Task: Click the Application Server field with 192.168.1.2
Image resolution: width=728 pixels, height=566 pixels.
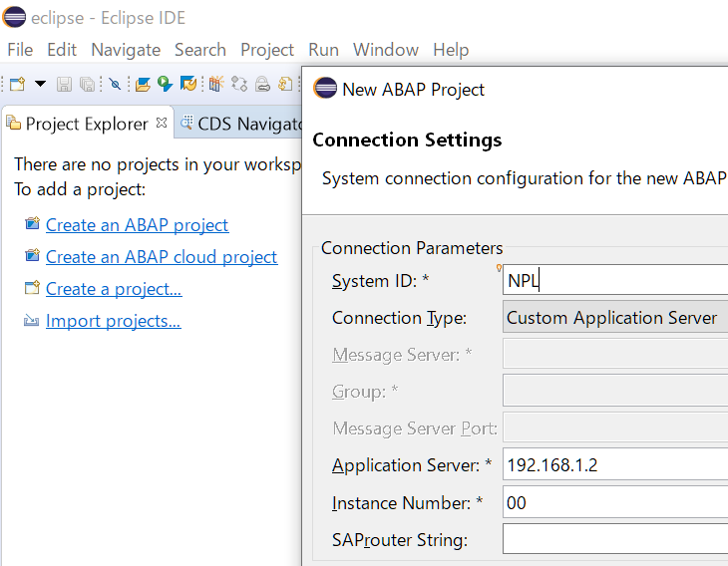Action: pyautogui.click(x=615, y=464)
